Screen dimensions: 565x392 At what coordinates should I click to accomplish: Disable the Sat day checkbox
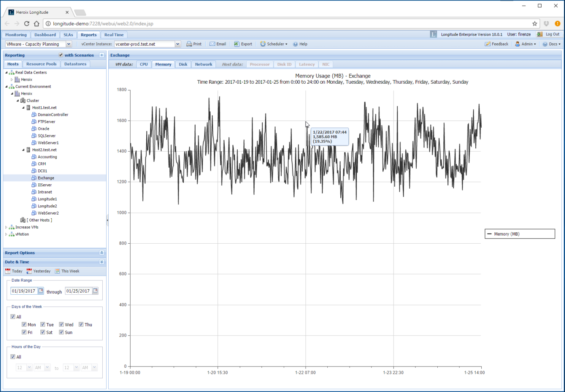42,332
